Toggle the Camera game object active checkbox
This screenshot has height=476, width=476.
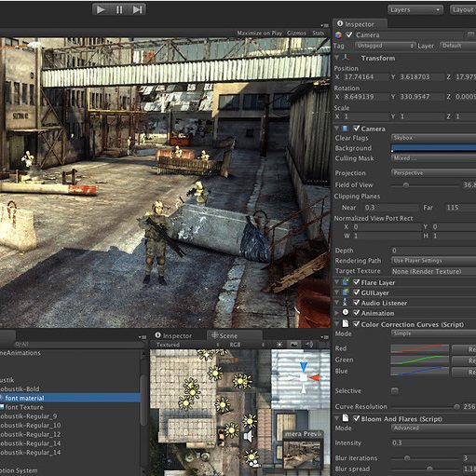pyautogui.click(x=349, y=34)
